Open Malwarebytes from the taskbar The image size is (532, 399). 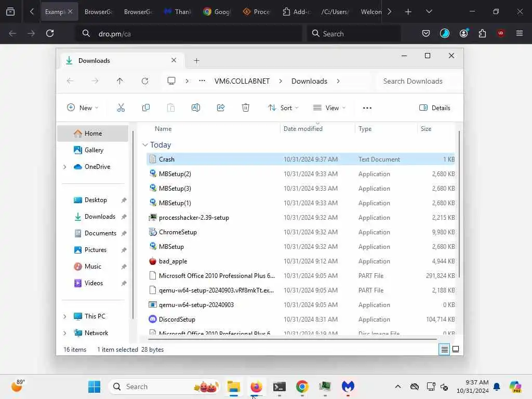(348, 387)
